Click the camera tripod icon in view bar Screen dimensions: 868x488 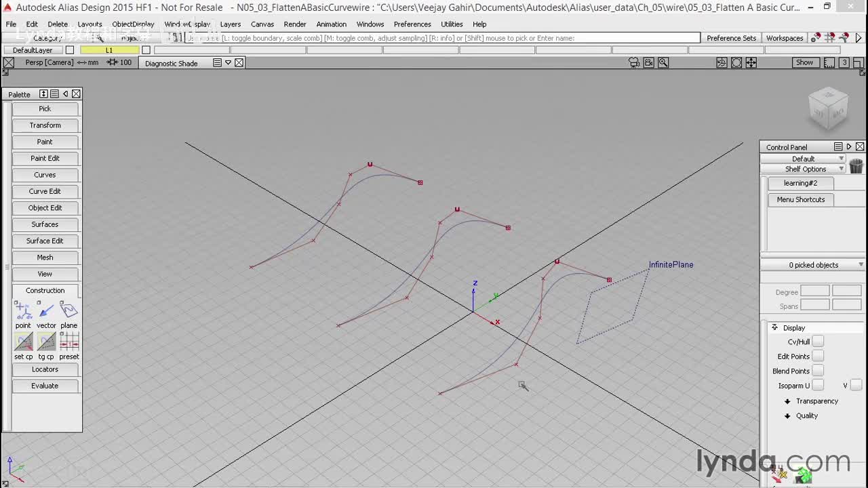(x=634, y=62)
